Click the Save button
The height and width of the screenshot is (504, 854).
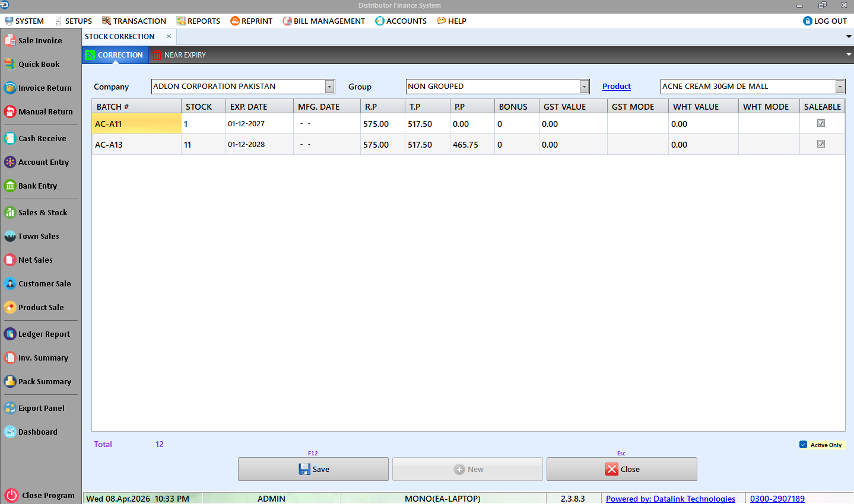click(x=313, y=469)
